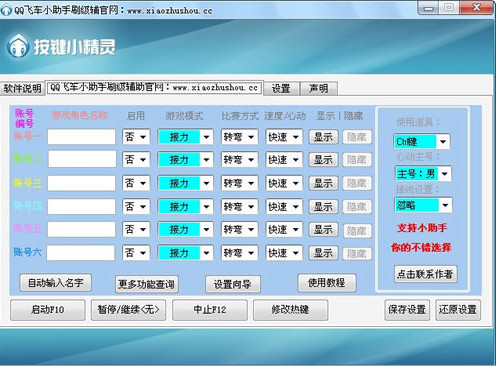Expand the 游戏模式 接力 dropdown for 账号一
496x366 pixels.
[x=185, y=137]
